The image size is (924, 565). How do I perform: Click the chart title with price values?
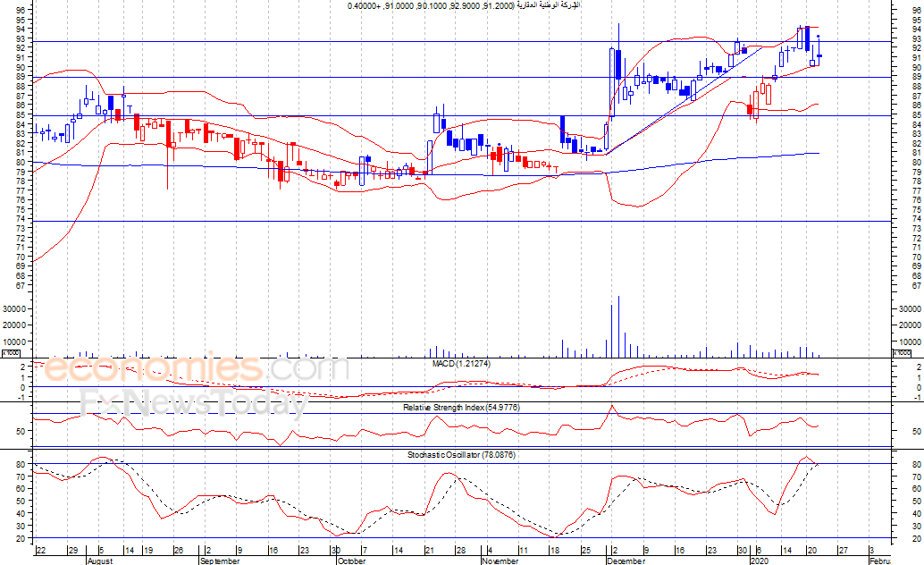(x=463, y=5)
